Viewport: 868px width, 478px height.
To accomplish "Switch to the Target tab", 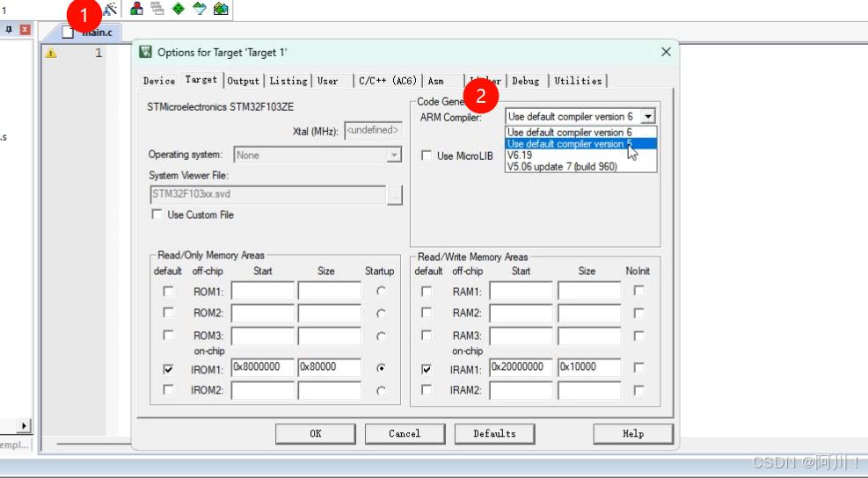I will point(201,80).
